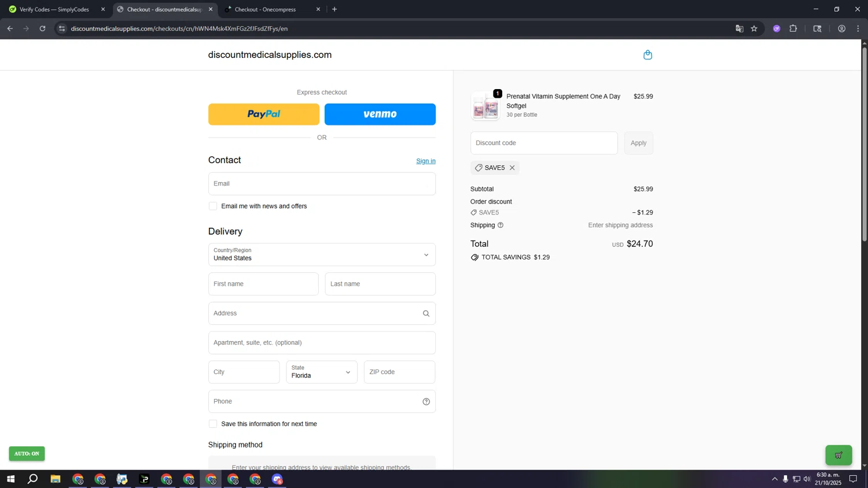The width and height of the screenshot is (868, 488).
Task: Focus the City field
Action: tap(244, 372)
